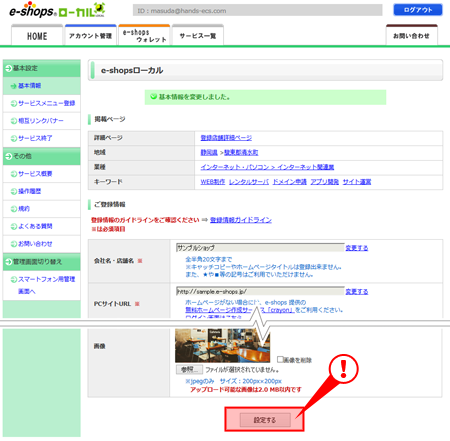The height and width of the screenshot is (441, 450).
Task: Click 変更する next to company name
Action: coord(357,248)
